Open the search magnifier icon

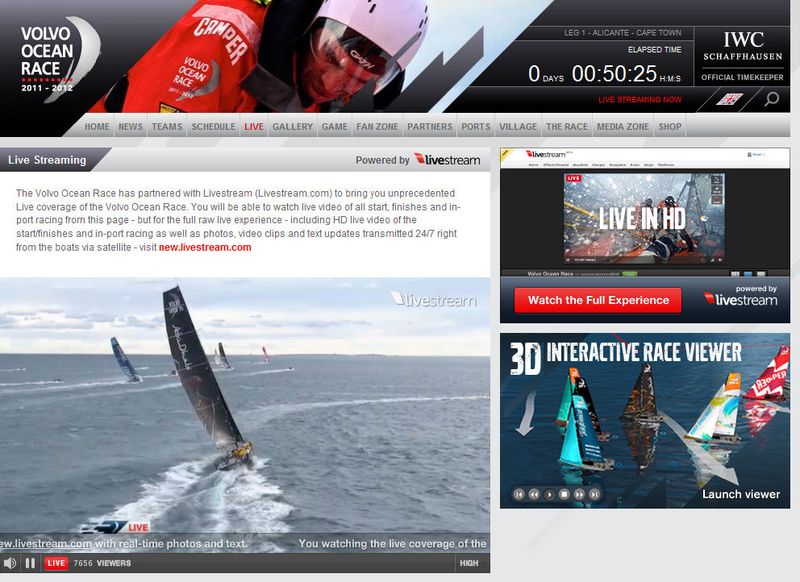771,98
